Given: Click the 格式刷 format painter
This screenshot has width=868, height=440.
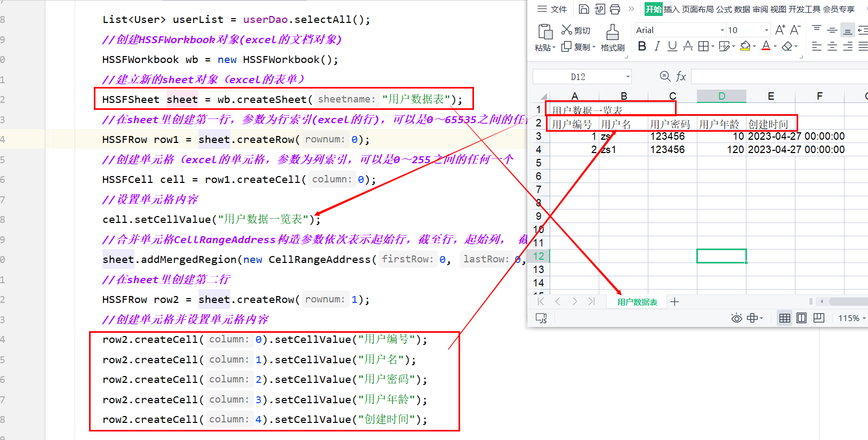Looking at the screenshot, I should (x=613, y=37).
